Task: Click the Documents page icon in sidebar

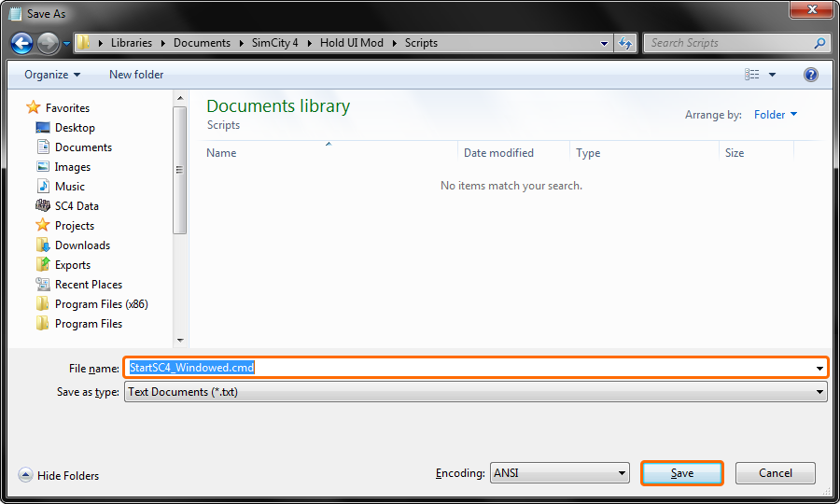Action: tap(43, 147)
